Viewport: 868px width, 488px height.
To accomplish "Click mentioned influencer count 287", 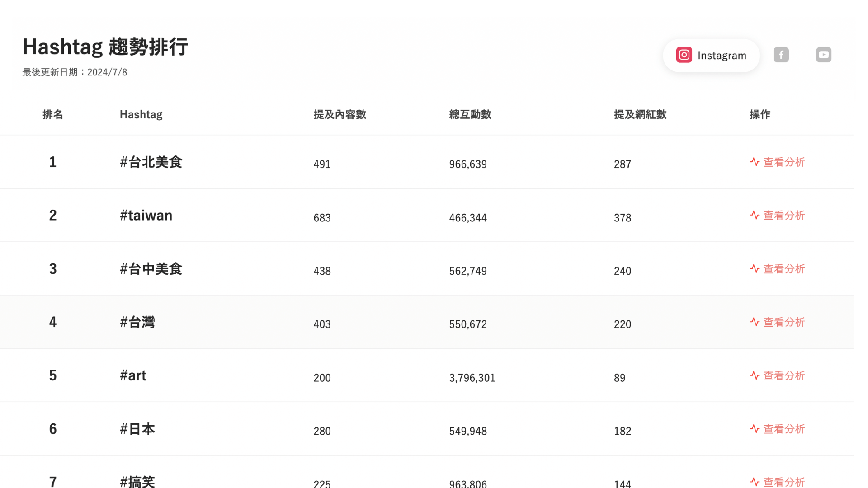I will (x=623, y=164).
